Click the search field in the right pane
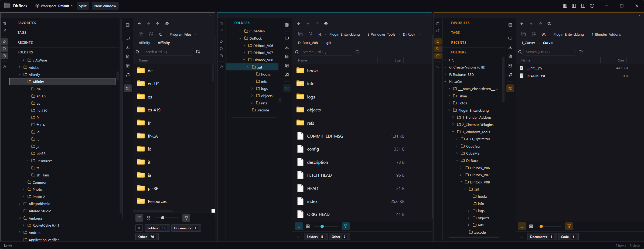The height and width of the screenshot is (249, 644). click(x=549, y=52)
